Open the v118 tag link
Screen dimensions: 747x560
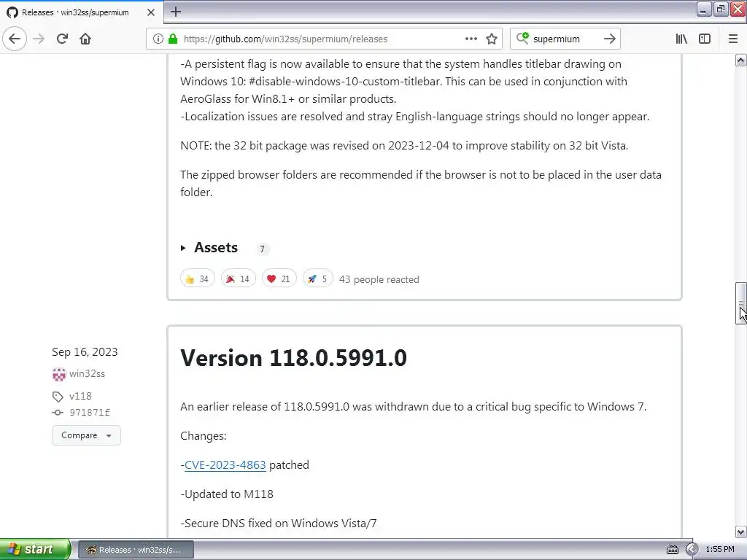point(80,396)
